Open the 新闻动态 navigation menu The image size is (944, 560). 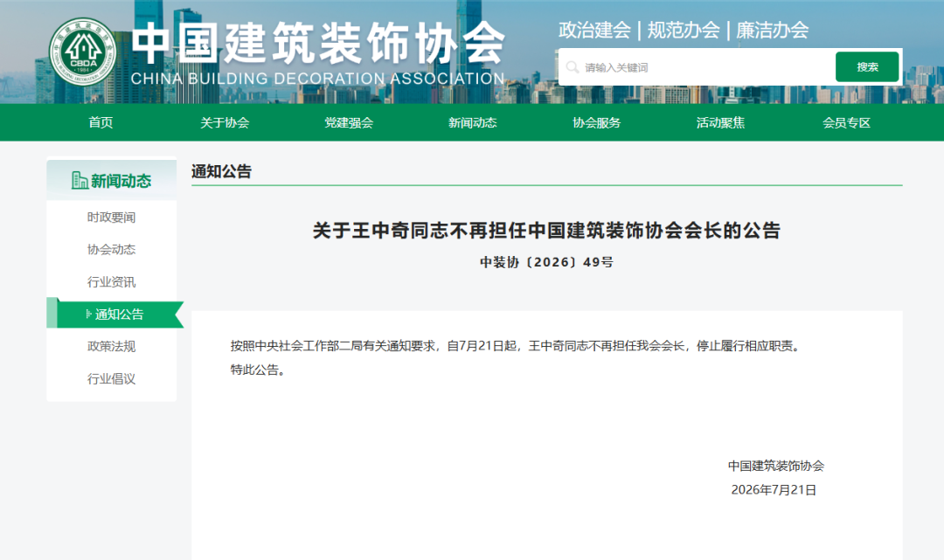point(473,122)
